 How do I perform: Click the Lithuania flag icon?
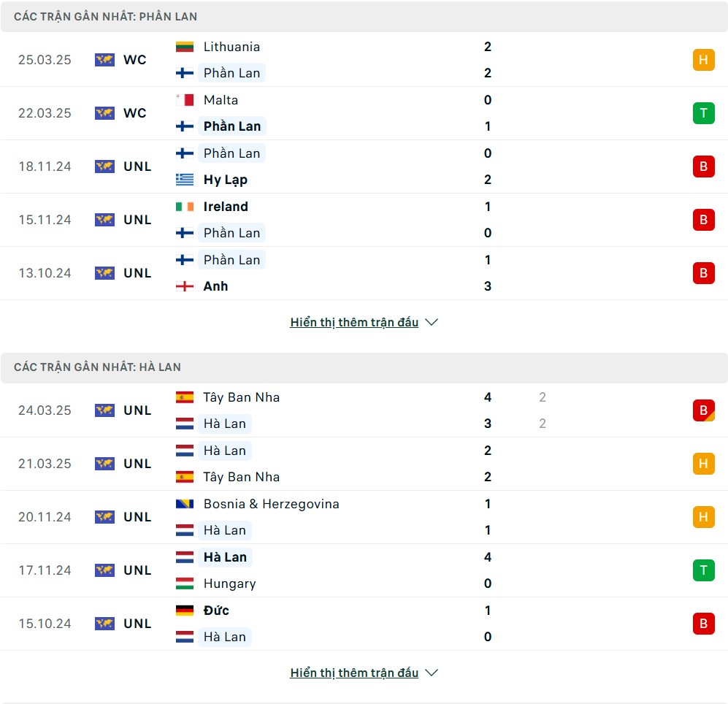click(x=184, y=47)
